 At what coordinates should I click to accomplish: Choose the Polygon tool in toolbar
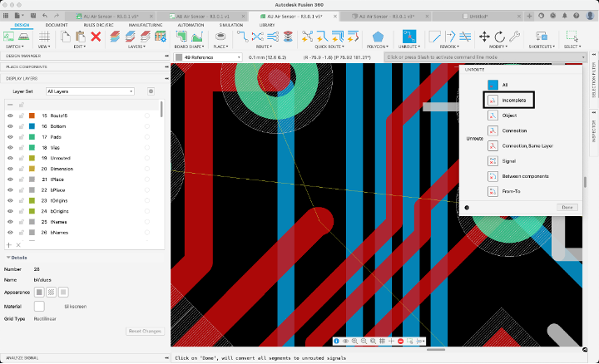pyautogui.click(x=379, y=37)
